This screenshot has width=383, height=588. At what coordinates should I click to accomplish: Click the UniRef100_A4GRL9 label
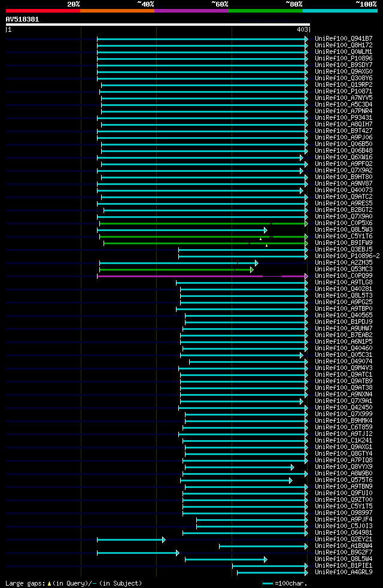pyautogui.click(x=344, y=572)
